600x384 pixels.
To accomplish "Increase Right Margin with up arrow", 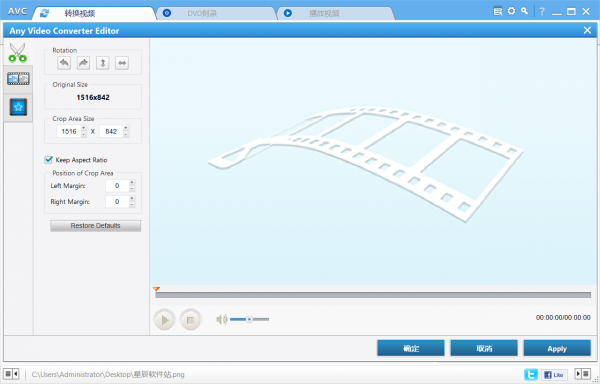I will [x=132, y=199].
